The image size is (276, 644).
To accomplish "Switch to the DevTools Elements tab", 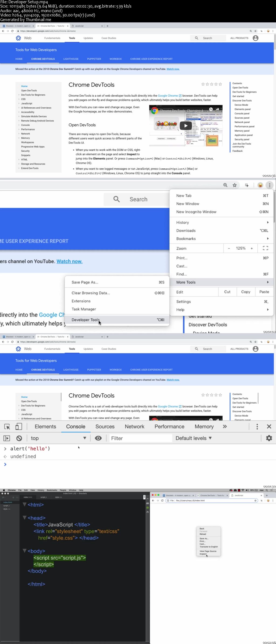I will pos(45,427).
